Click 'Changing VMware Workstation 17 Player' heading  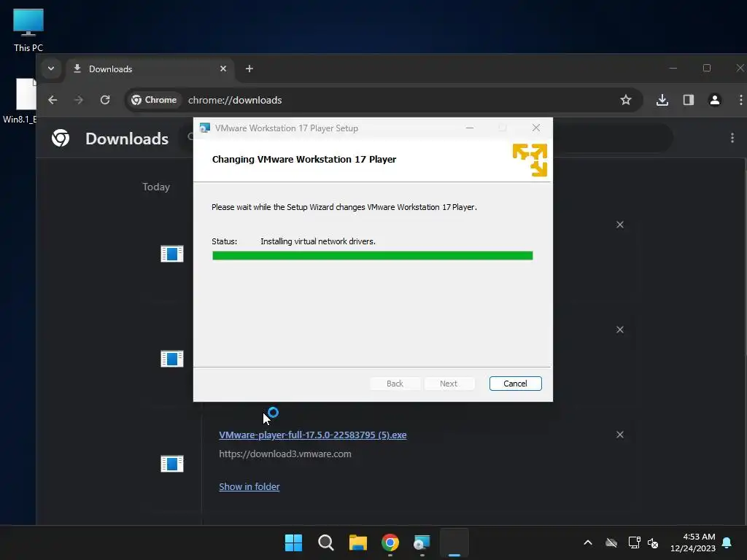click(x=304, y=159)
